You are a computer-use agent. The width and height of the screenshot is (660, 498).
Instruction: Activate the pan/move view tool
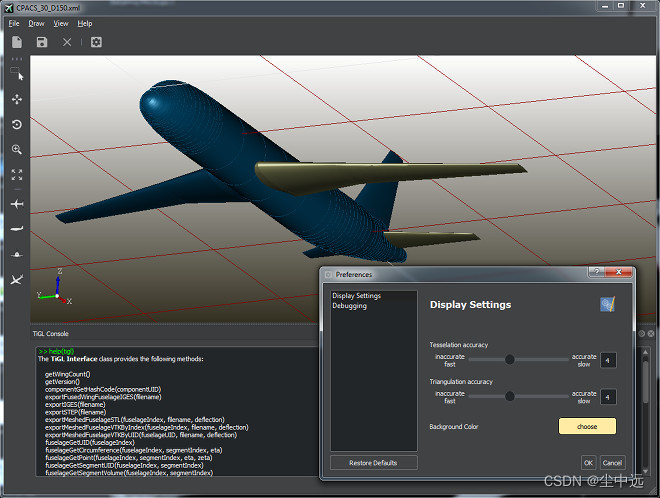click(17, 99)
